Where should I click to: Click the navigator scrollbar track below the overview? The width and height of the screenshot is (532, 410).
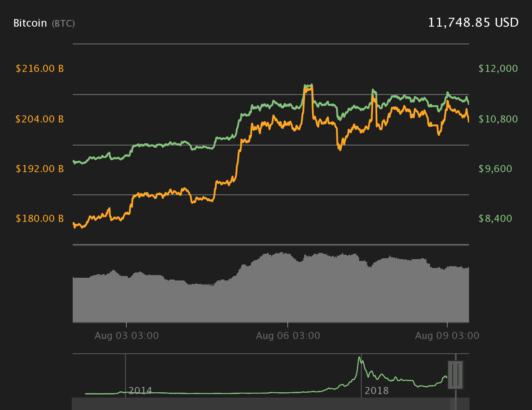tap(270, 404)
